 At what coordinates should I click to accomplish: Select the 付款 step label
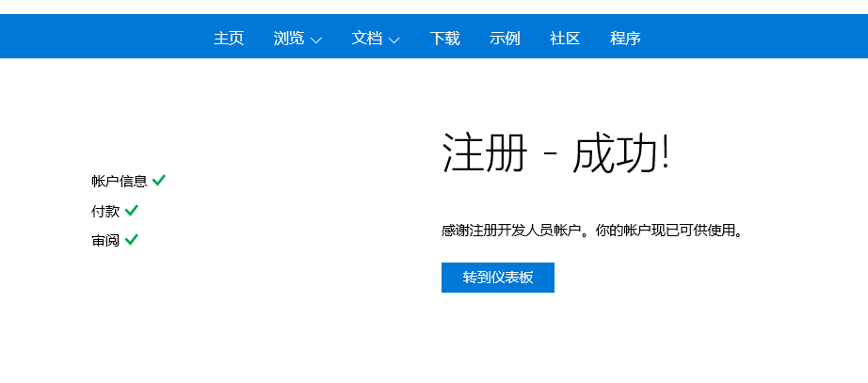coord(105,211)
